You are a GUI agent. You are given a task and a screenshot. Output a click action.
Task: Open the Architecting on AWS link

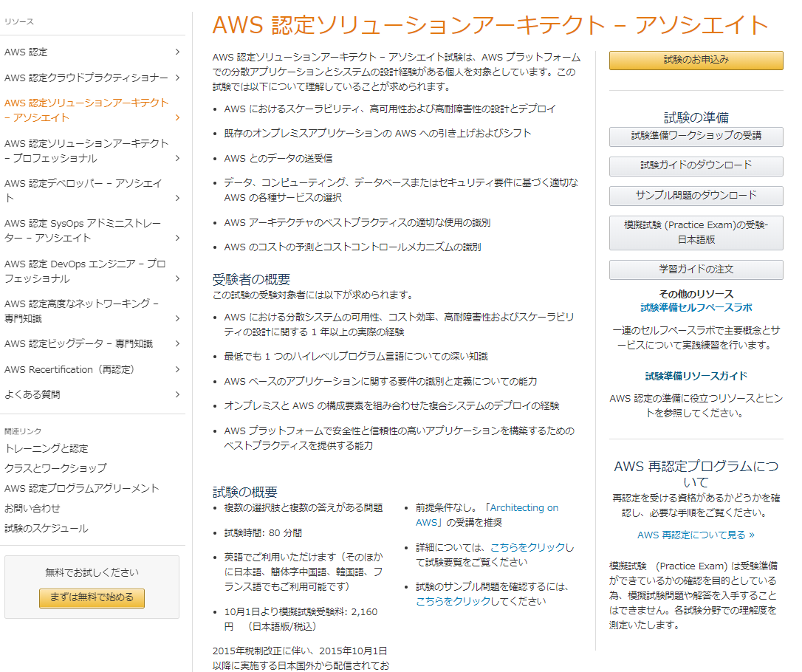pos(487,515)
